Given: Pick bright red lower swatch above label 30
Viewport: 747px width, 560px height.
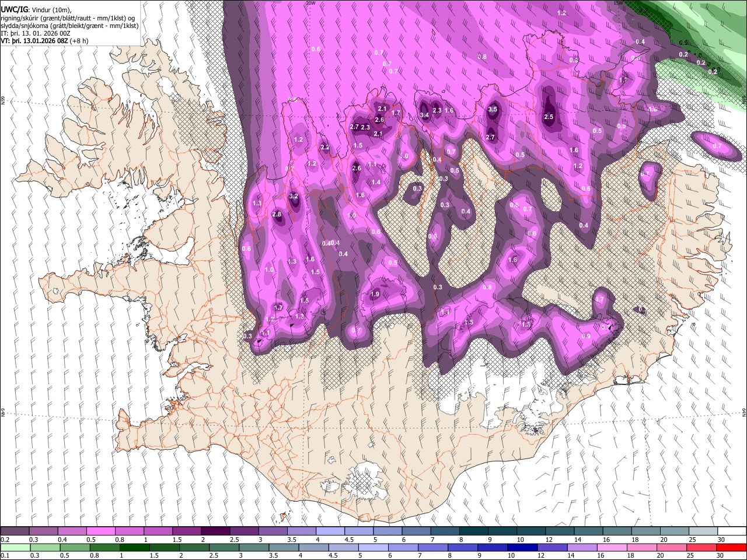Looking at the screenshot, I should (x=731, y=547).
